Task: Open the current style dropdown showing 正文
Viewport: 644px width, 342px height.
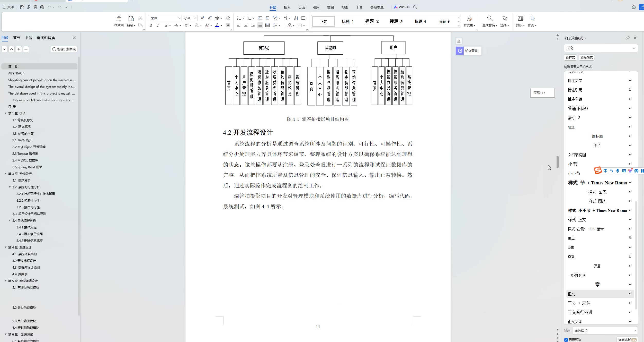Action: (x=601, y=48)
